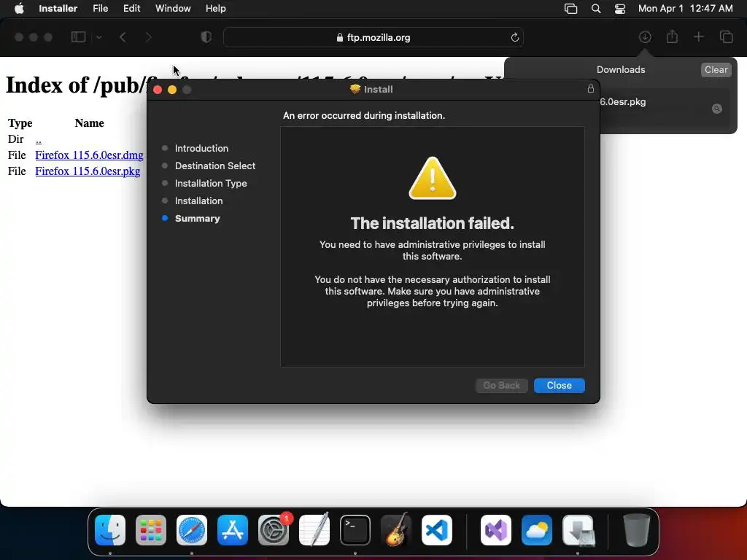Open GarageBand from the Dock
The width and height of the screenshot is (747, 560).
(x=396, y=530)
